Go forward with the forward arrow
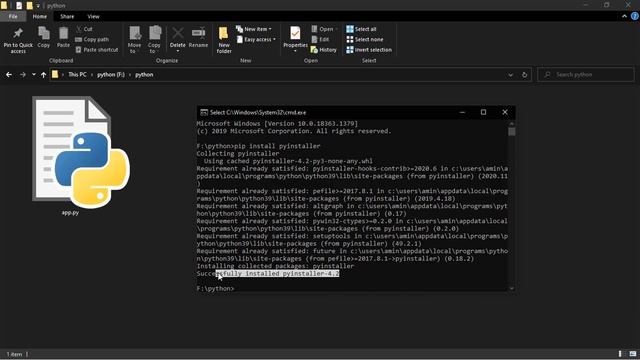Image resolution: width=640 pixels, height=360 pixels. click(x=22, y=75)
